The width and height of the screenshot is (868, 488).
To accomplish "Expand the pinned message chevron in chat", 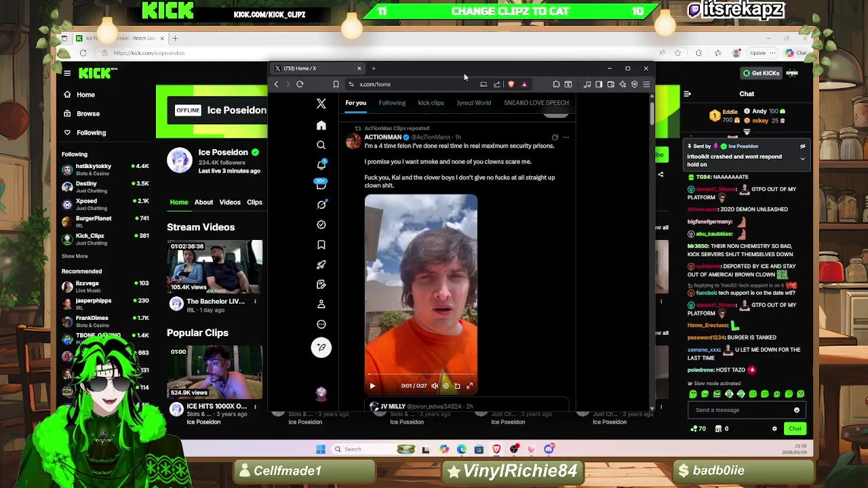I will coord(802,159).
